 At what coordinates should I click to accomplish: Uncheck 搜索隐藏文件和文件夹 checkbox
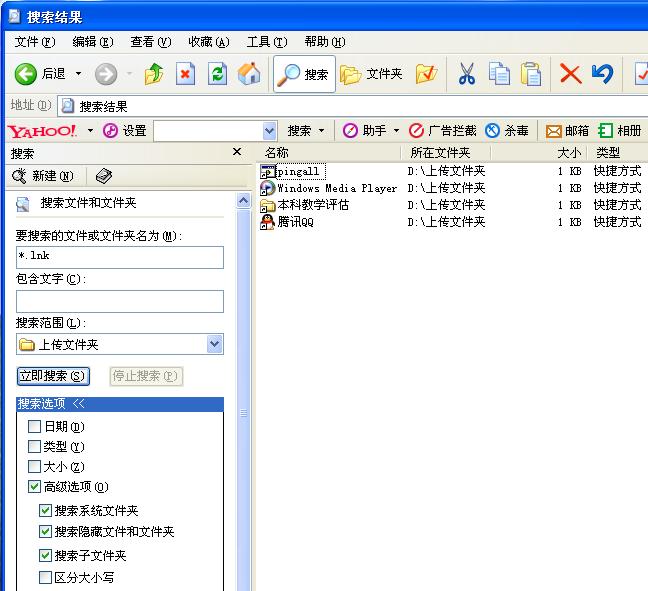(x=45, y=531)
